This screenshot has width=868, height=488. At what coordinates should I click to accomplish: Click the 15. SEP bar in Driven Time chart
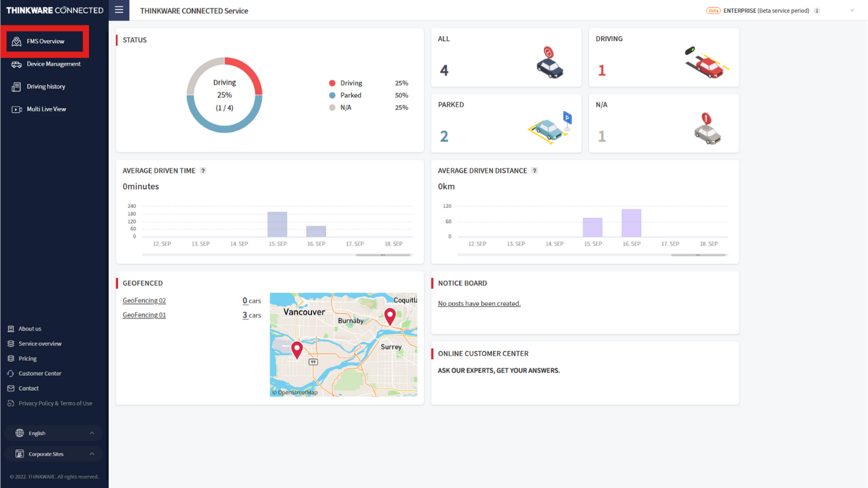pyautogui.click(x=277, y=224)
